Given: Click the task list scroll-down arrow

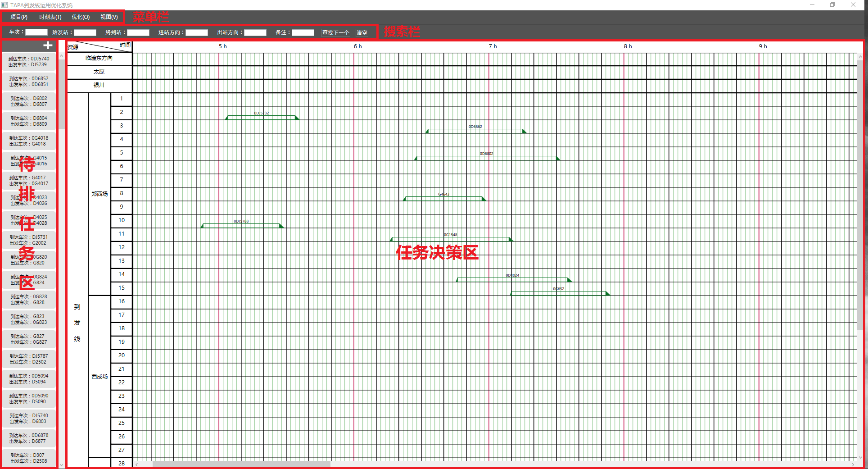Looking at the screenshot, I should [x=62, y=465].
